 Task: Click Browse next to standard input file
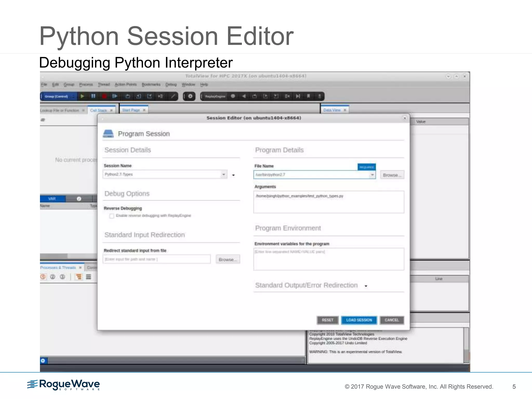tap(228, 260)
